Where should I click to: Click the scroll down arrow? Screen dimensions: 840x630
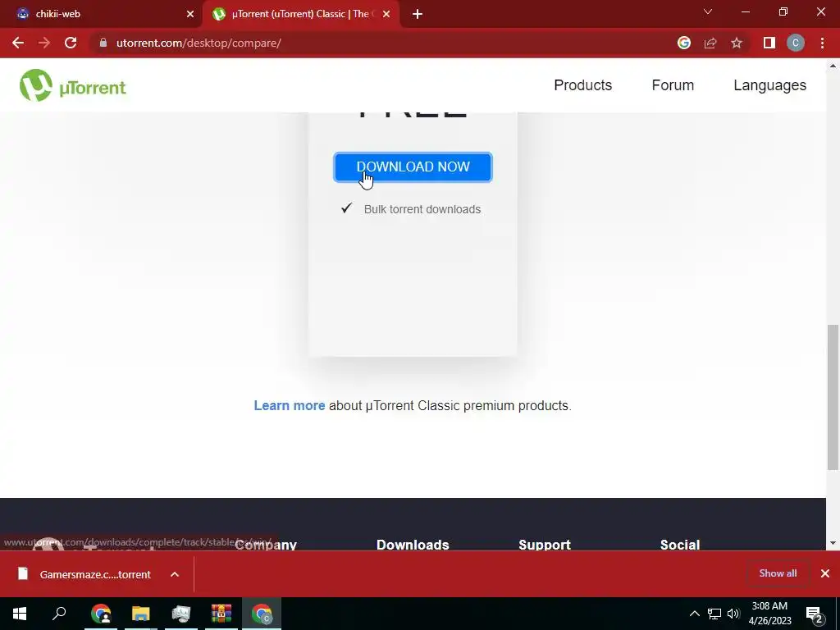tap(833, 543)
